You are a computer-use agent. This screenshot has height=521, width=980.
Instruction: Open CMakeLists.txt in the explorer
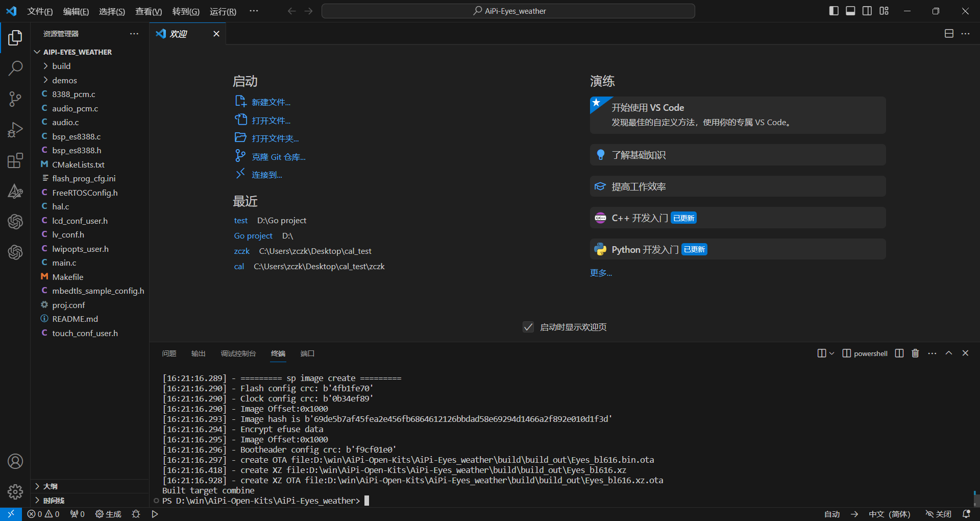point(90,164)
